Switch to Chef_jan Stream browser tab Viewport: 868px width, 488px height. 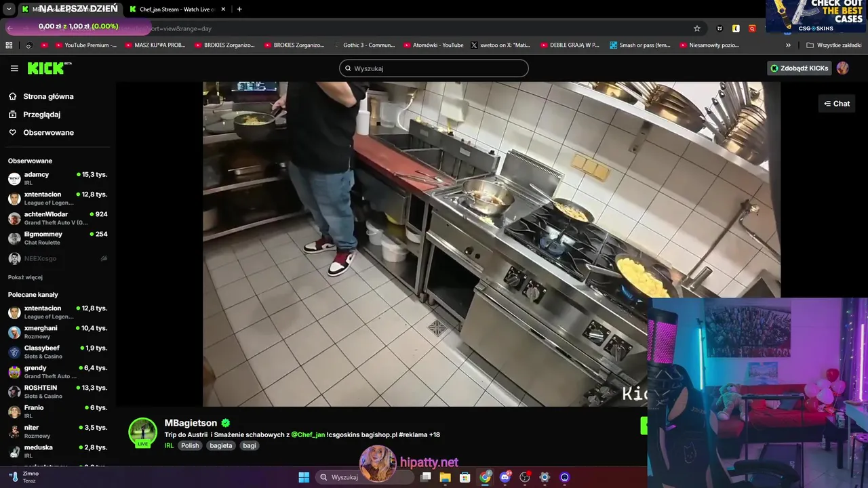[x=177, y=9]
